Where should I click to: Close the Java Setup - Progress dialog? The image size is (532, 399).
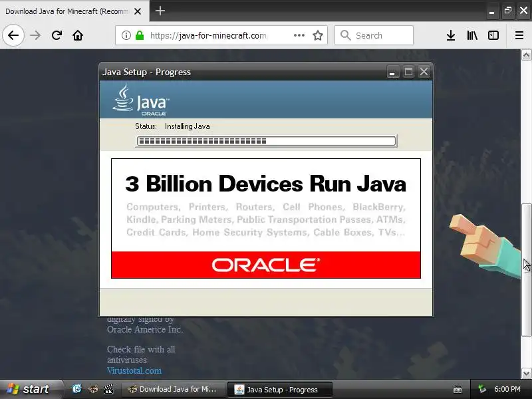[x=424, y=72]
